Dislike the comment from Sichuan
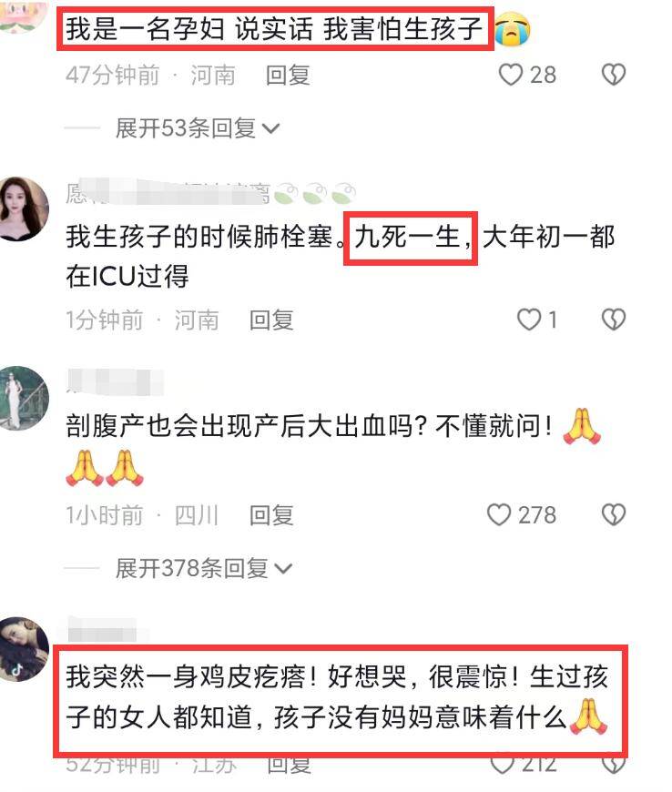The height and width of the screenshot is (792, 672). 614,514
